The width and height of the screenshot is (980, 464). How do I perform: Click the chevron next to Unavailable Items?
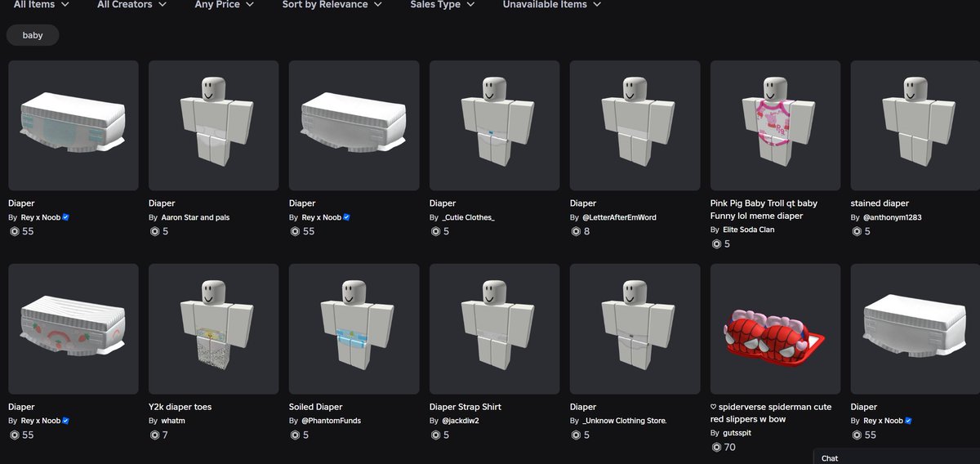[x=597, y=5]
